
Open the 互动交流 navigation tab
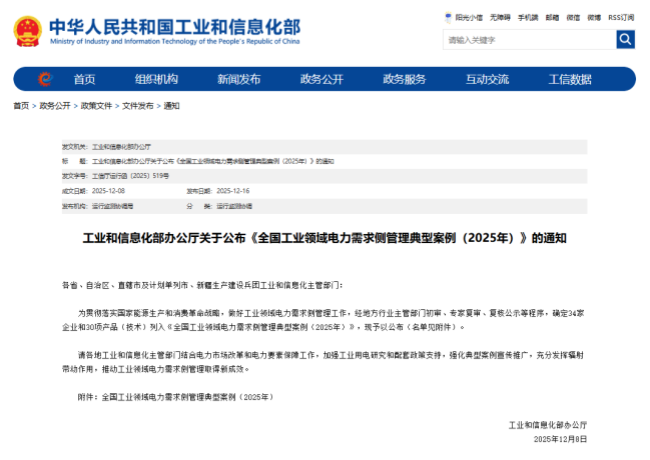click(x=488, y=79)
